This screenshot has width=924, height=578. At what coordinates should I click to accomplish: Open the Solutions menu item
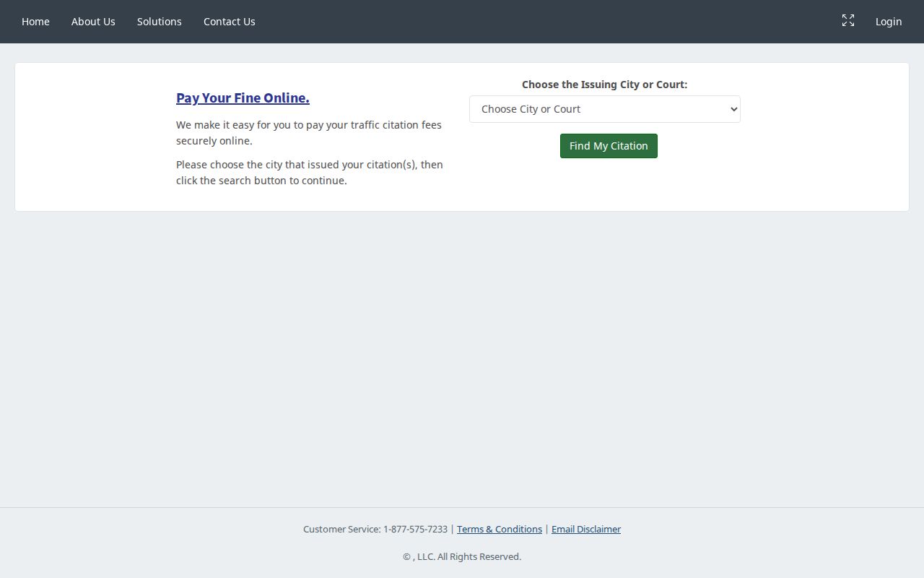pos(160,22)
